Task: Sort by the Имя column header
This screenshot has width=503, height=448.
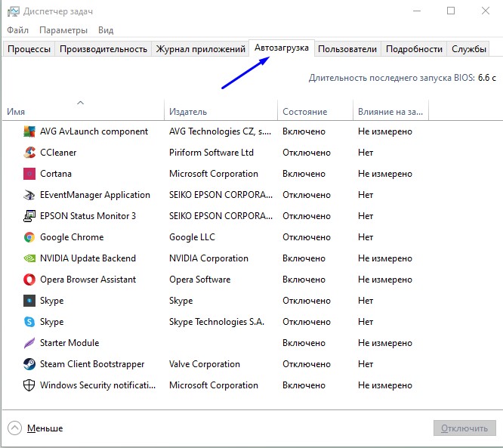Action: tap(83, 110)
